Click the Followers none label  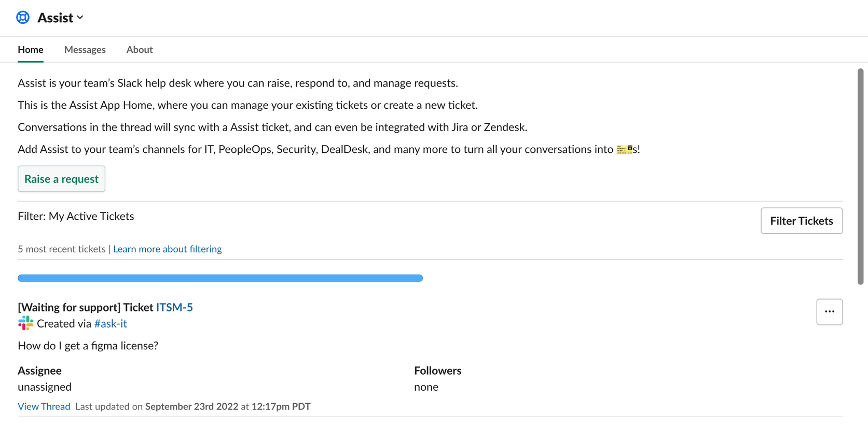(425, 387)
